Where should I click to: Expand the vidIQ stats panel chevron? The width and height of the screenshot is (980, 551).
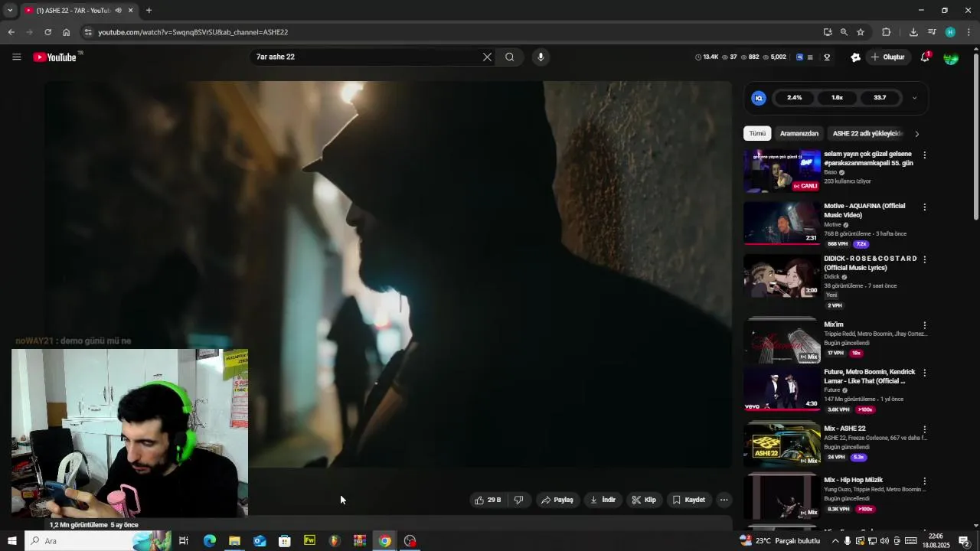click(x=914, y=98)
